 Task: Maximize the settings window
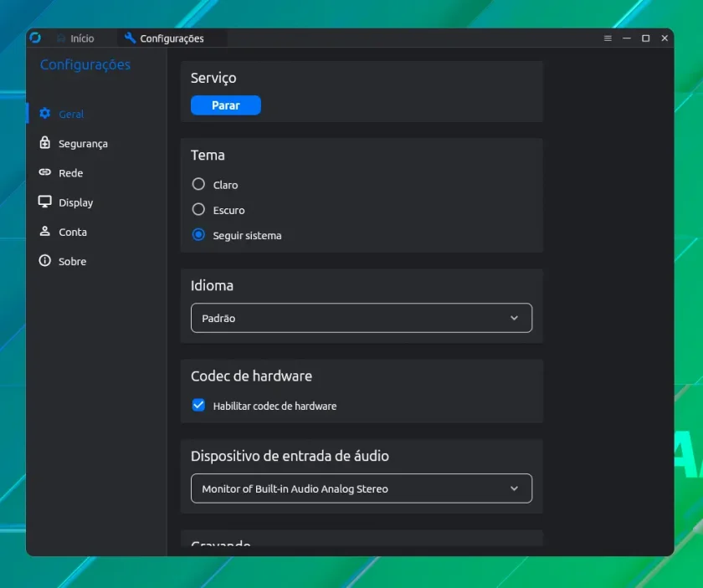645,38
